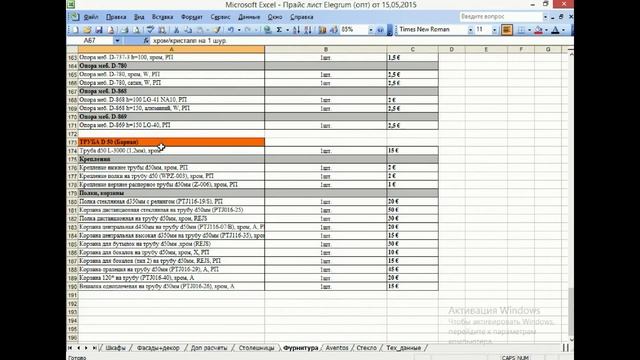Open the Вставка menu
Viewport: 640px width, 360px height.
tap(162, 17)
